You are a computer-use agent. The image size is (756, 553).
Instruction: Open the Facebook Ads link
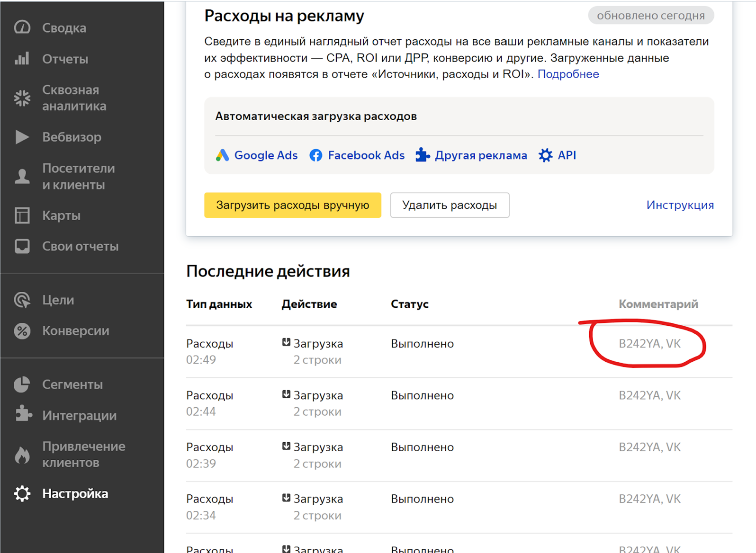point(367,155)
